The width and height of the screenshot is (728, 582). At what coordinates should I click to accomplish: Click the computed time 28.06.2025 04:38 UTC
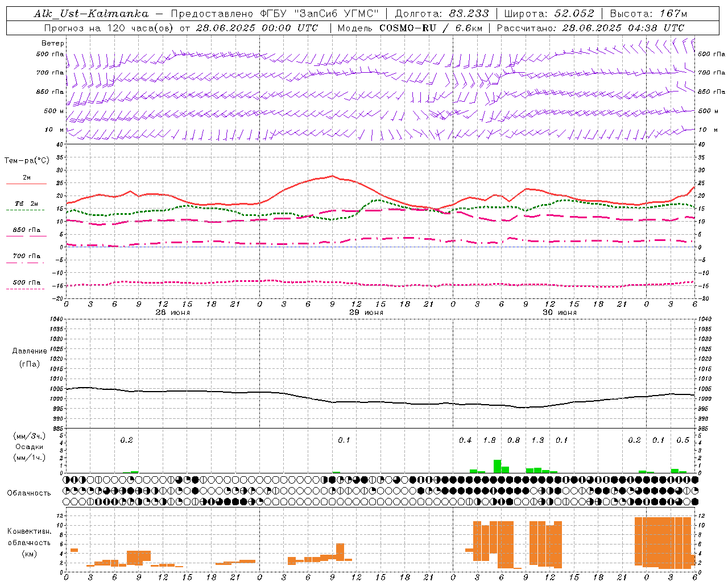tap(623, 28)
